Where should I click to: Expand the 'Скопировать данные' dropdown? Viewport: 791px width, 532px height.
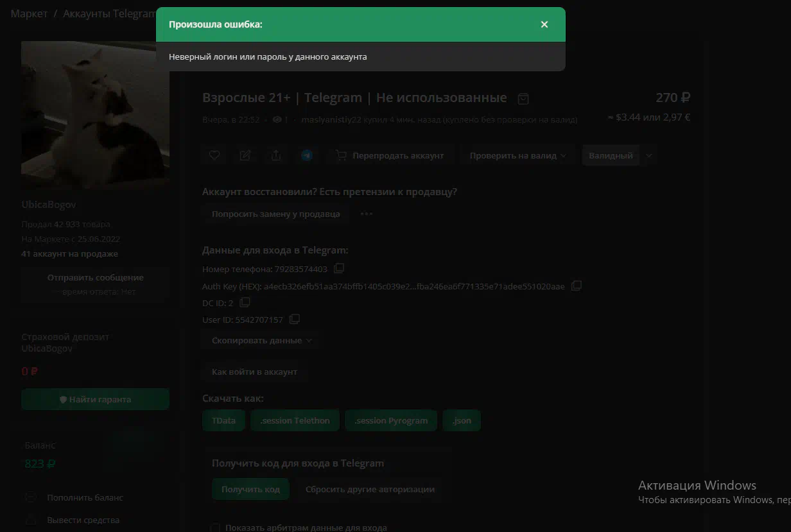(261, 340)
